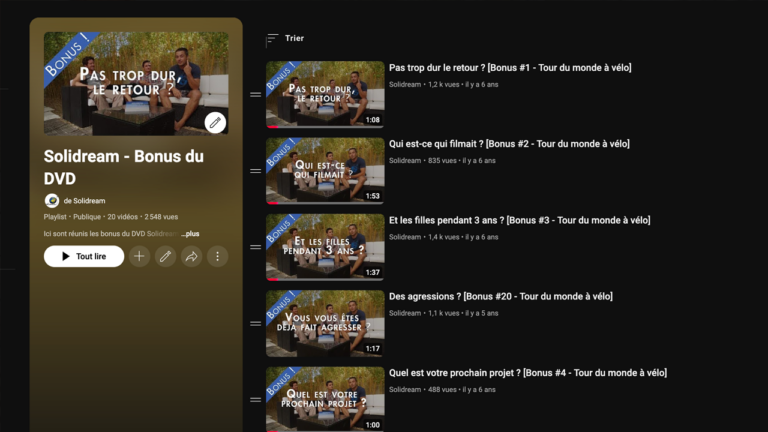Click the 'Qui est-ce qui filmait' video thumbnail
This screenshot has width=768, height=432.
click(325, 171)
